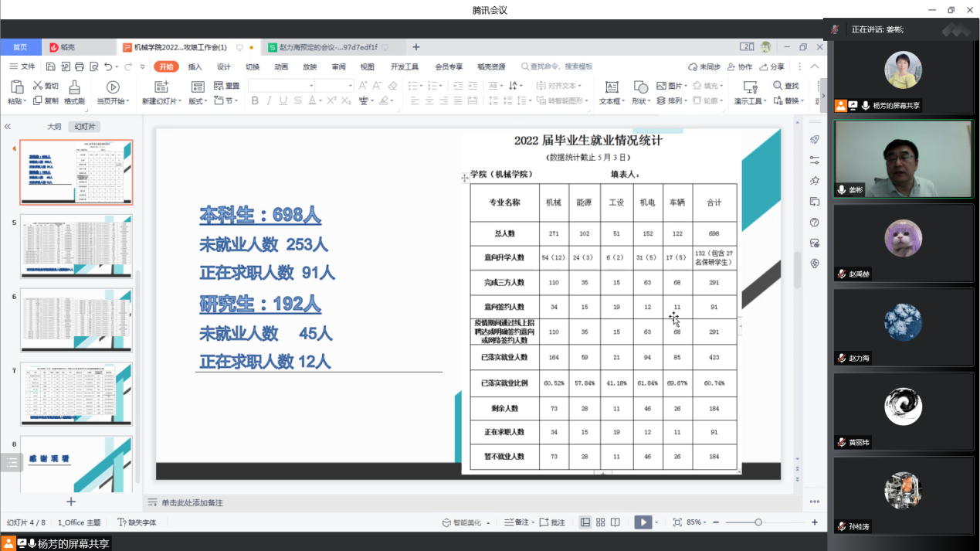Toggle bold formatting
The image size is (980, 551).
[x=254, y=101]
